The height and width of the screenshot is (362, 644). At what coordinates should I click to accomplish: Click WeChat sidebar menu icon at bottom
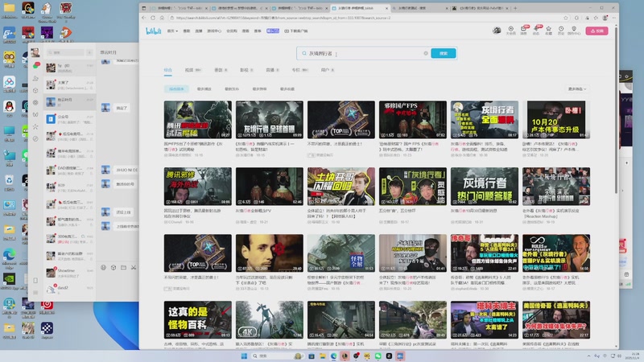point(35,293)
